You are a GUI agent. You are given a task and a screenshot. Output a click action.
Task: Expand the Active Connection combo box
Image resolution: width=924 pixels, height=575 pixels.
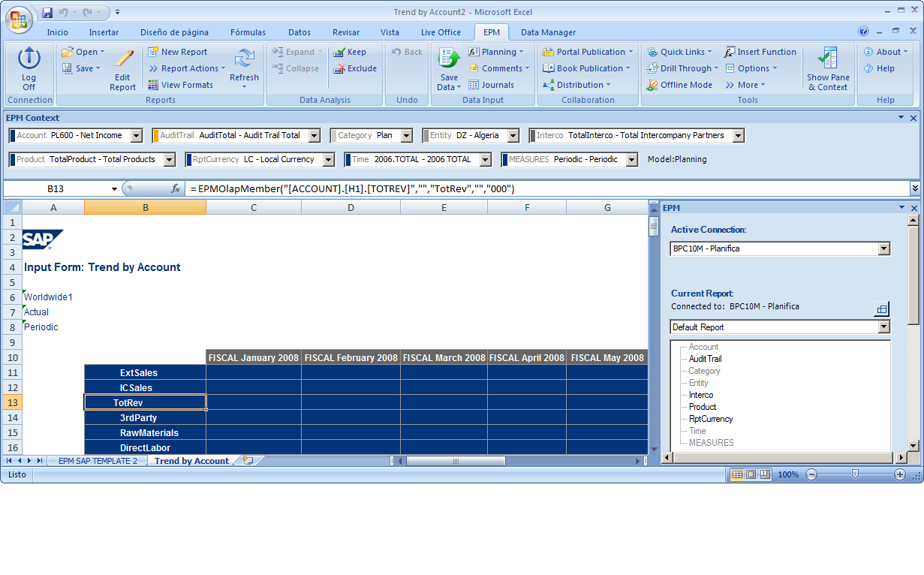tap(883, 248)
